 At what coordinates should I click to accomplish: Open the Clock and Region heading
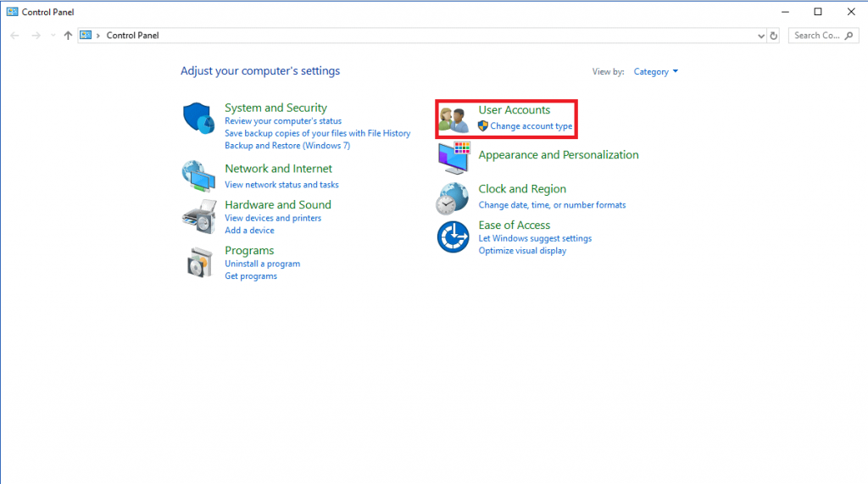coord(522,189)
